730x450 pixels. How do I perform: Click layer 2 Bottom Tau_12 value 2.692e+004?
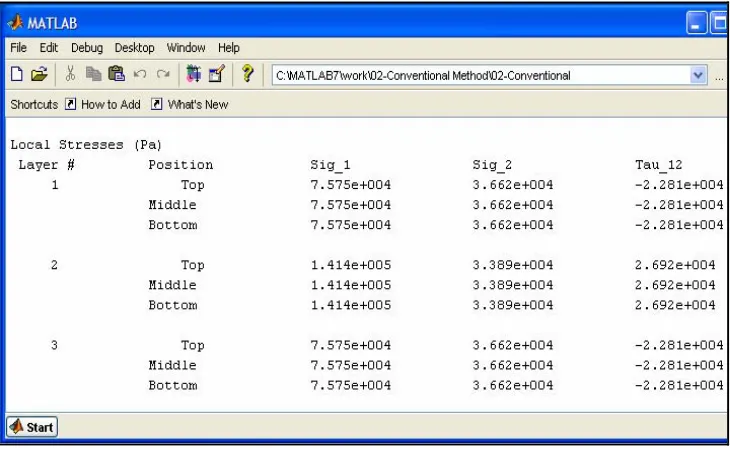tap(675, 305)
